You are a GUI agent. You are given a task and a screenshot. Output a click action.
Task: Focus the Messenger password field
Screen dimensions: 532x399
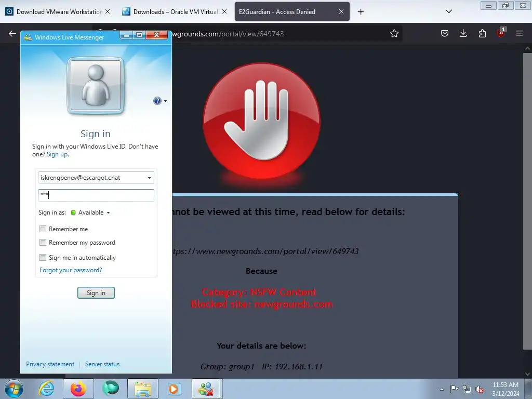pyautogui.click(x=96, y=195)
